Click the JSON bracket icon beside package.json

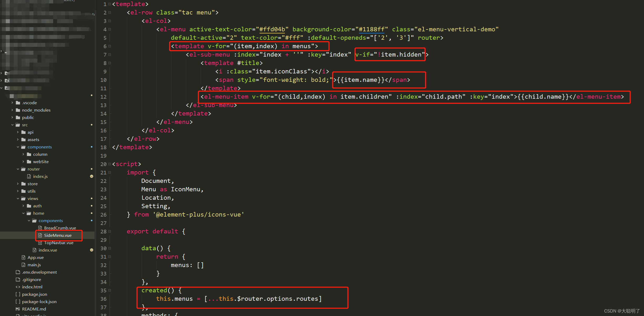(x=18, y=294)
